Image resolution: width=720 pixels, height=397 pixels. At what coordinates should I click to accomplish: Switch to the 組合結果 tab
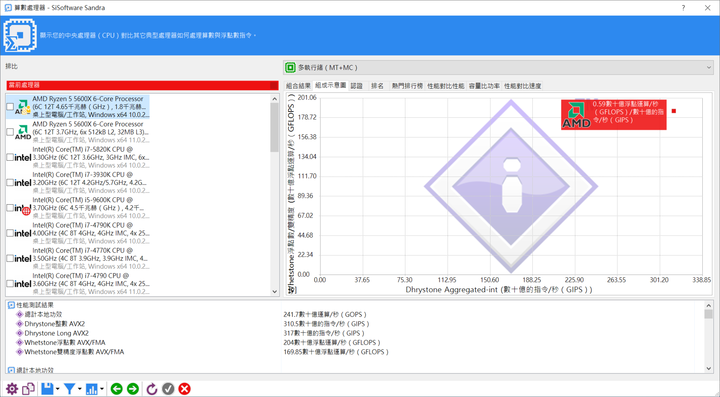(298, 86)
